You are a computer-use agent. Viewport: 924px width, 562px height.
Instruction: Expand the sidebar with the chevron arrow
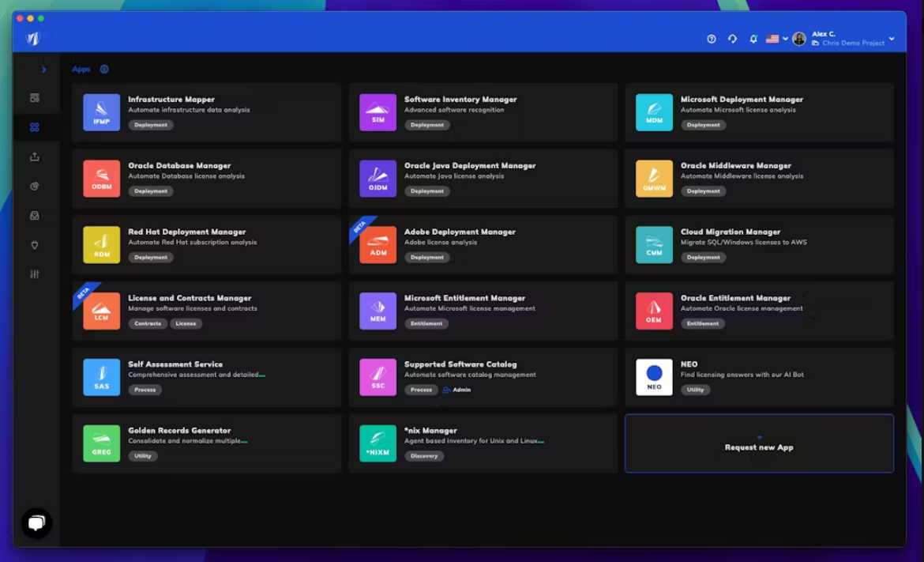coord(43,70)
